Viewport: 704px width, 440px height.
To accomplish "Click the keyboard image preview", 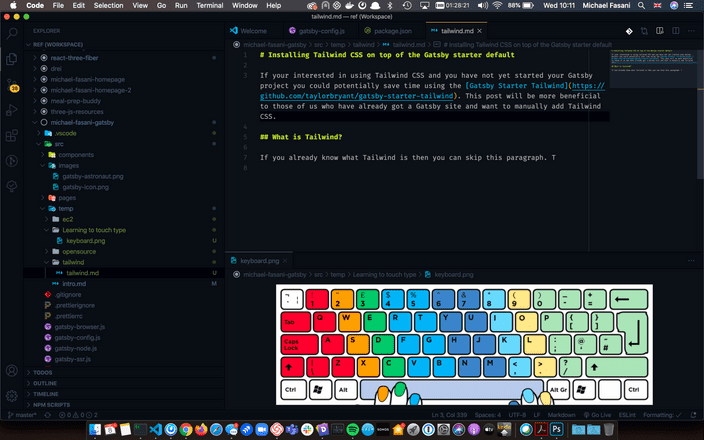I will pyautogui.click(x=464, y=344).
